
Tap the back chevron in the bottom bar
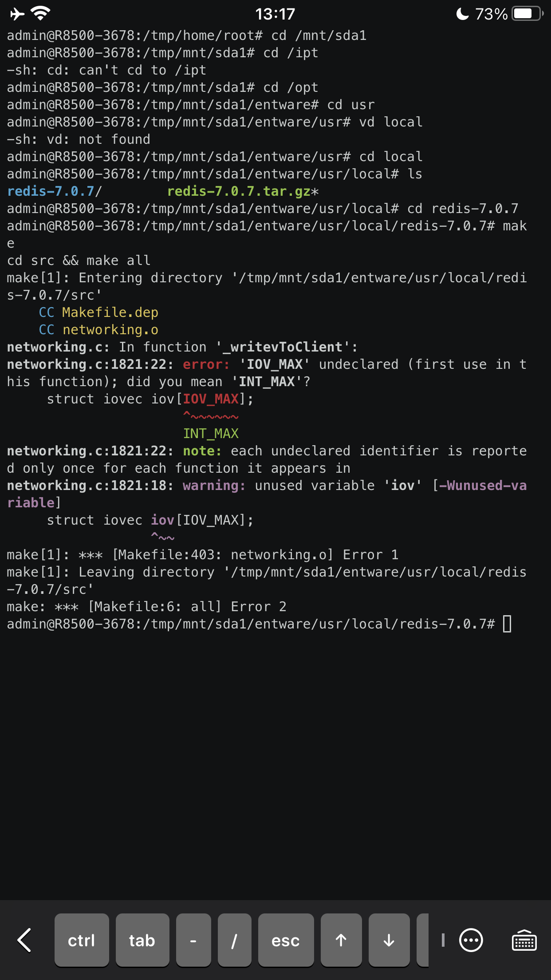point(25,940)
